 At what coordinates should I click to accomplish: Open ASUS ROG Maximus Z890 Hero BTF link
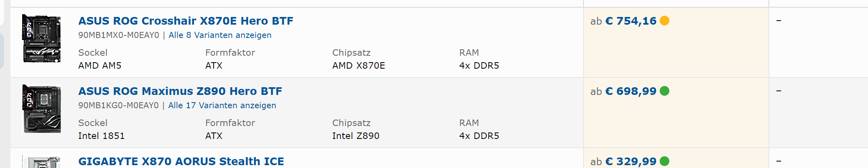(x=180, y=91)
